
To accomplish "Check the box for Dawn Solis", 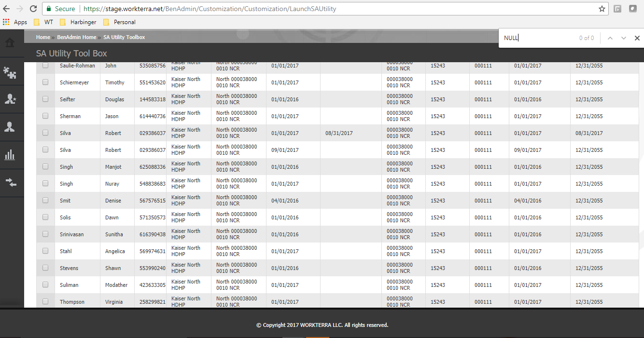I will tap(45, 217).
